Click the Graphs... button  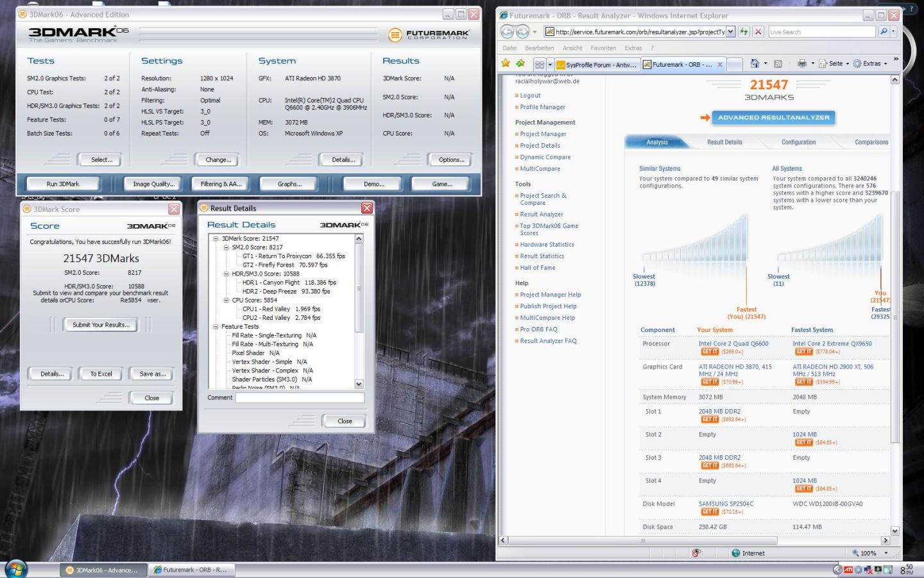click(x=289, y=184)
